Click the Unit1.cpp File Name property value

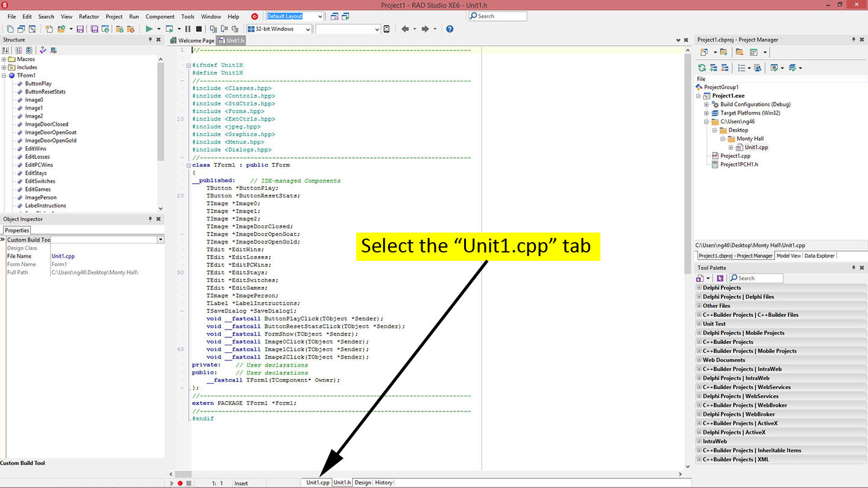point(63,256)
